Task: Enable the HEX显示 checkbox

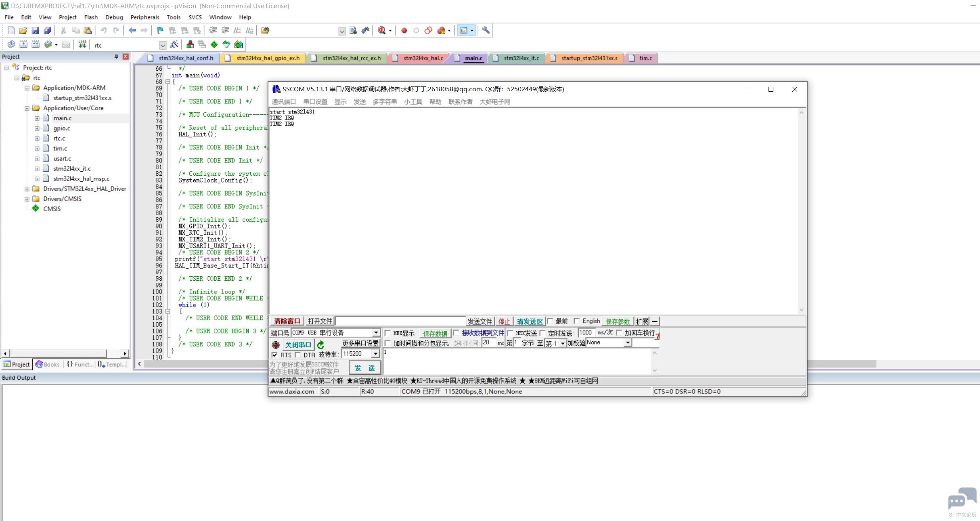Action: tap(388, 333)
